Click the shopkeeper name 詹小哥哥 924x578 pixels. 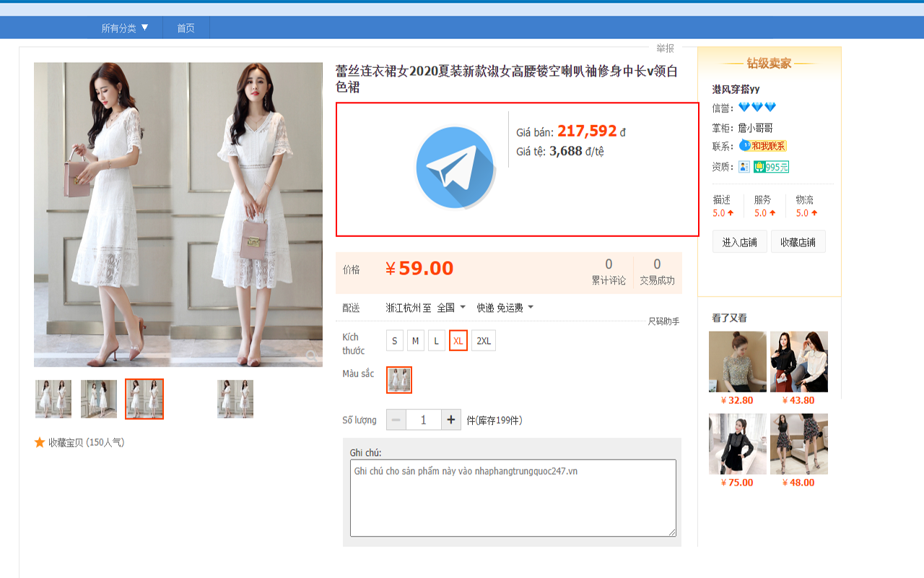756,128
